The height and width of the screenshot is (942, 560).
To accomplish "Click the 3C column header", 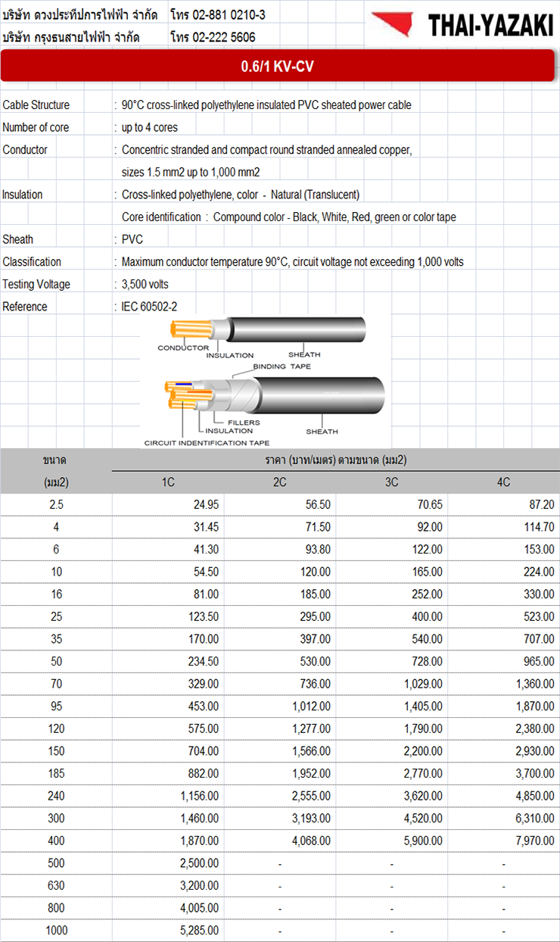I will click(392, 482).
